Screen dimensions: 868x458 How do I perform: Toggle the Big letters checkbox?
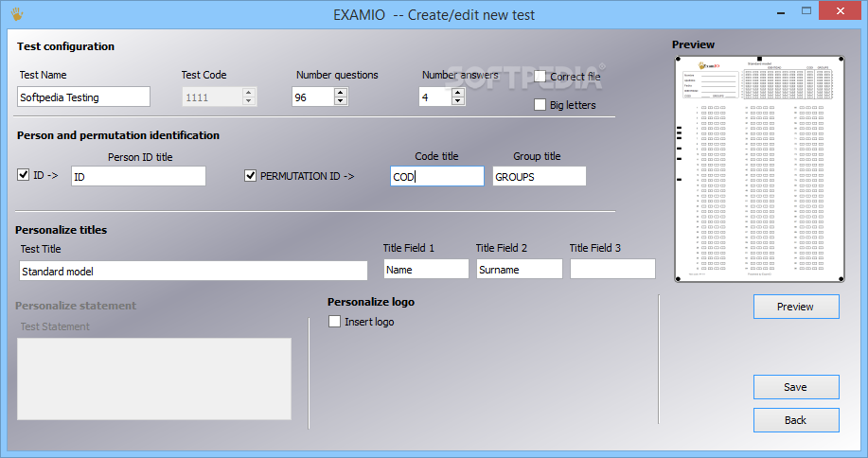pos(540,104)
